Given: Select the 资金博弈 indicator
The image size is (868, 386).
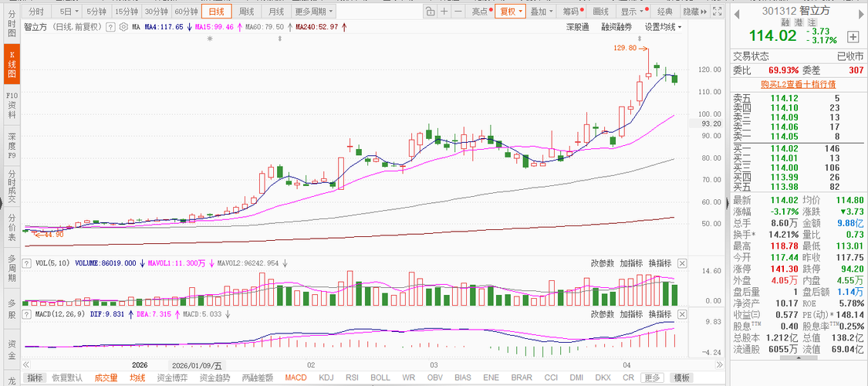Looking at the screenshot, I should pos(172,378).
